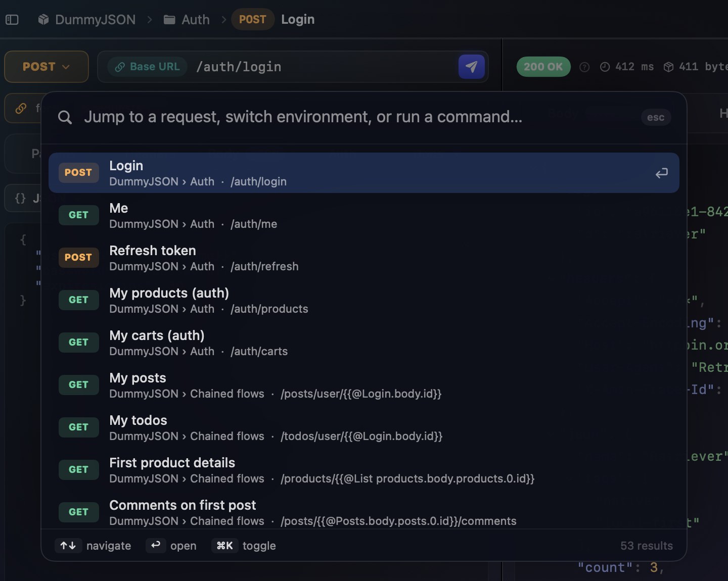This screenshot has width=728, height=581.
Task: Click the Auth folder icon
Action: pos(169,20)
